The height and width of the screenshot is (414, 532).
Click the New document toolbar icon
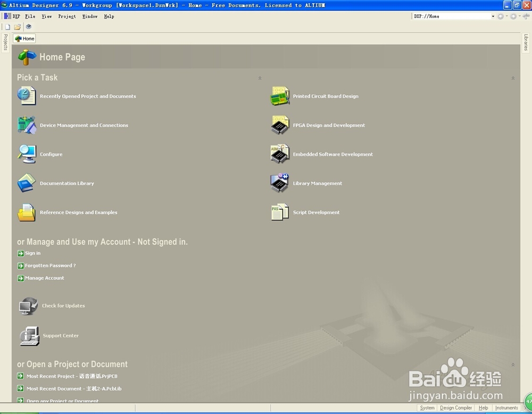point(7,27)
